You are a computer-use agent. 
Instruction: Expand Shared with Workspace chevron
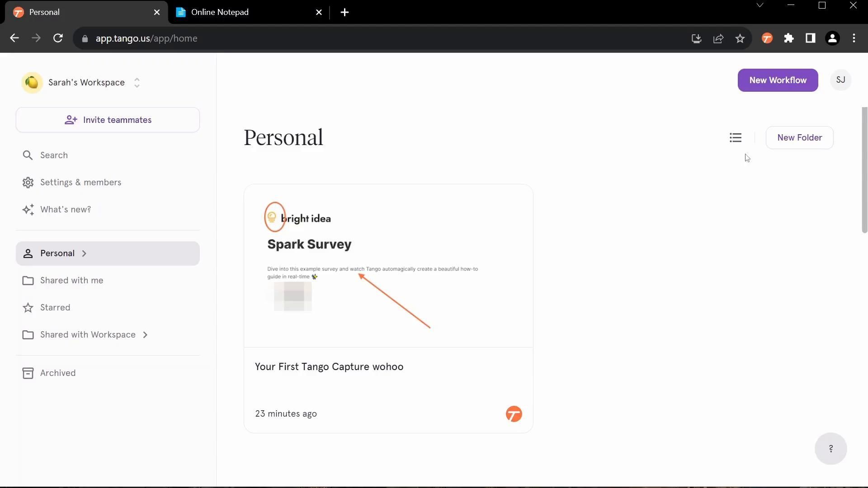point(145,335)
